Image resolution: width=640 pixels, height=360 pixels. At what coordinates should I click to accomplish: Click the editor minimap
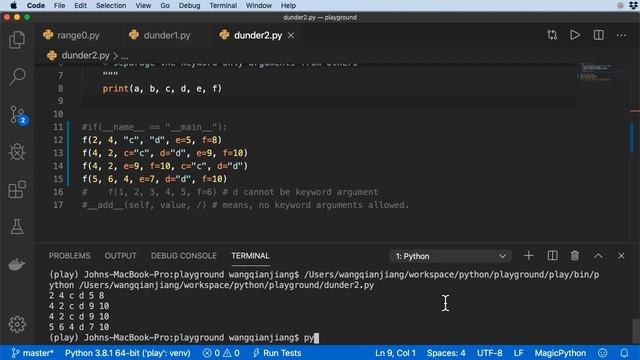tap(596, 73)
